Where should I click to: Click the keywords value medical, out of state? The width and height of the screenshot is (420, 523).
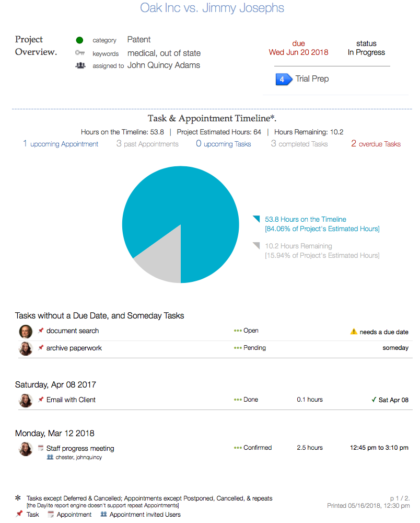pos(164,53)
